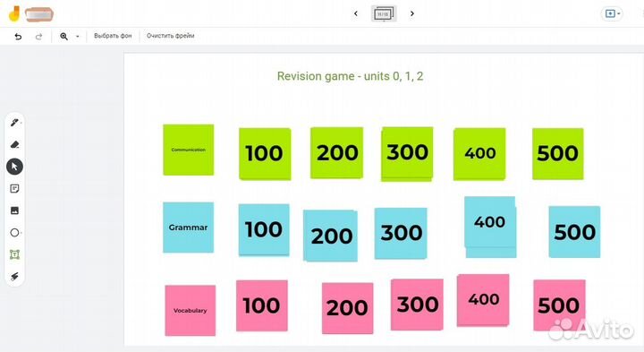Viewport: 644px width, 352px height.
Task: Click the pink 300 sticky note
Action: (417, 305)
